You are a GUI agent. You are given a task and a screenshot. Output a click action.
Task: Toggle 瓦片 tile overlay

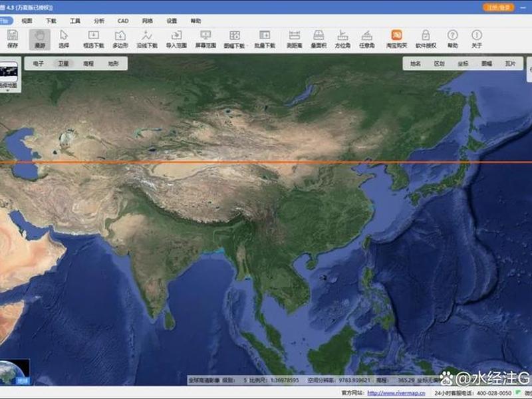point(510,63)
